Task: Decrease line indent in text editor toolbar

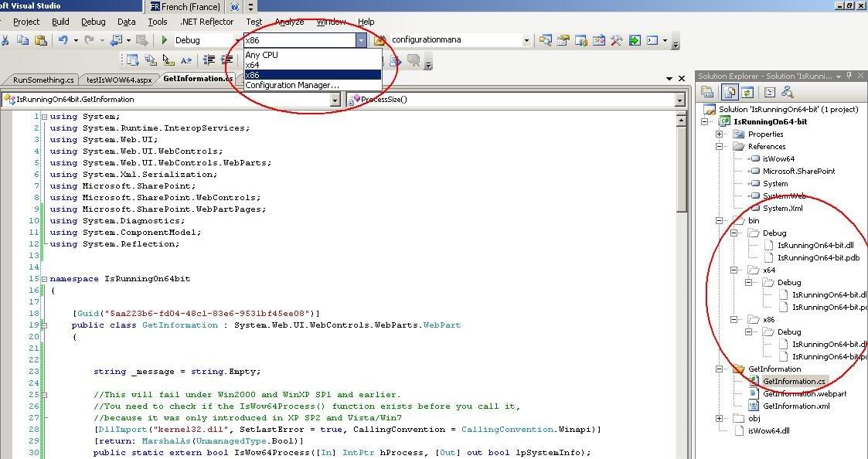Action: coord(209,59)
